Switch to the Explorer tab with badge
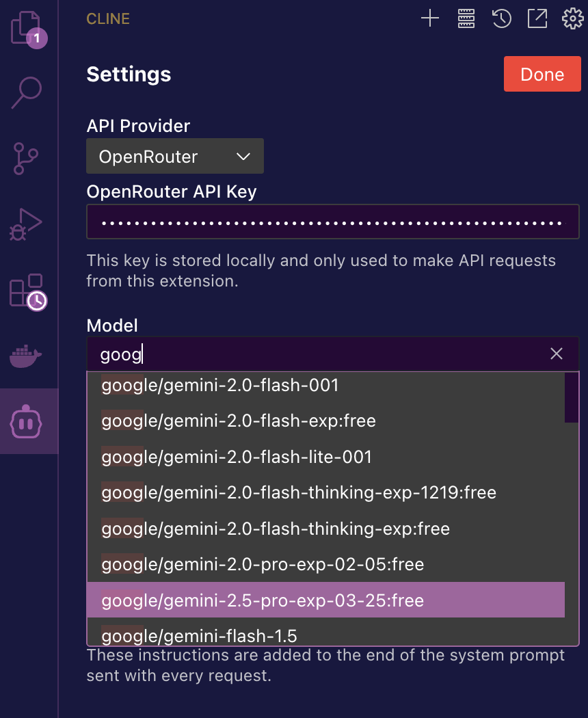588x718 pixels. 29,29
